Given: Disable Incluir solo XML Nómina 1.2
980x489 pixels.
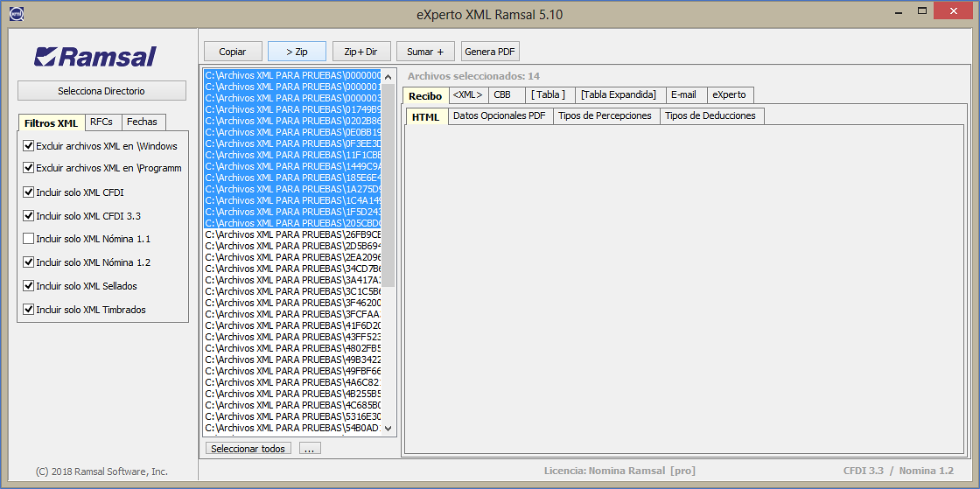Looking at the screenshot, I should 28,262.
